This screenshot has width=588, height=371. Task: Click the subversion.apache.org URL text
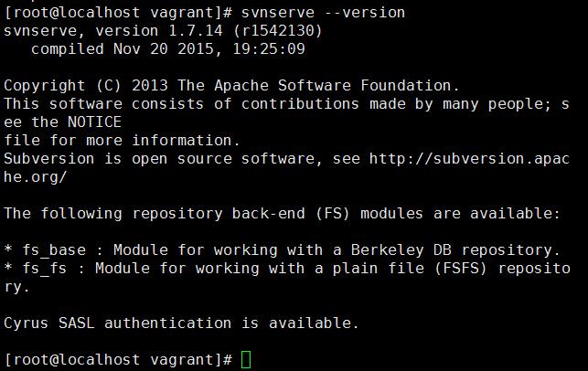[x=469, y=159]
